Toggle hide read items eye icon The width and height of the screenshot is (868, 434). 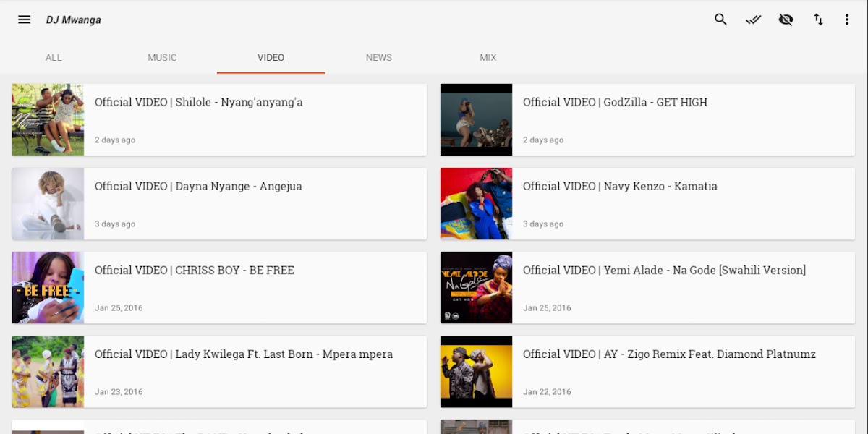(x=786, y=20)
